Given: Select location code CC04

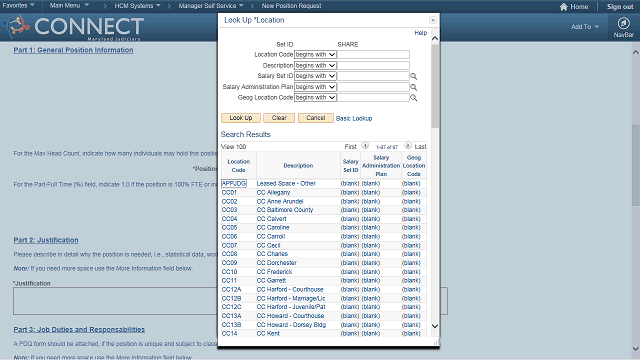Looking at the screenshot, I should [229, 219].
